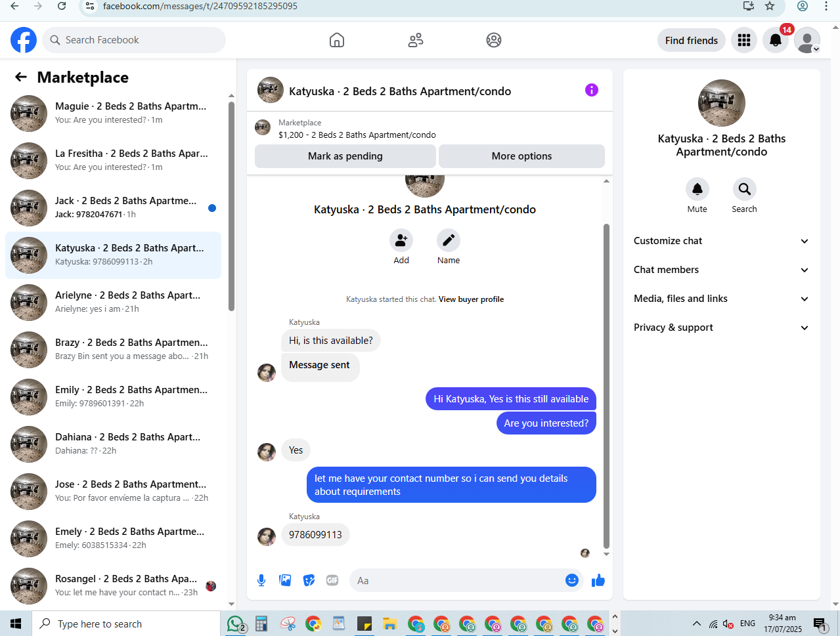Select Katyuska conversation in list
The height and width of the screenshot is (636, 840).
pyautogui.click(x=113, y=255)
